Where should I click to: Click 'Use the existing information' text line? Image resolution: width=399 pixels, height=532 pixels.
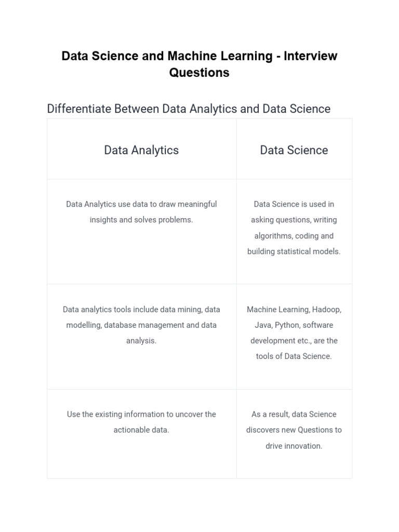click(141, 414)
